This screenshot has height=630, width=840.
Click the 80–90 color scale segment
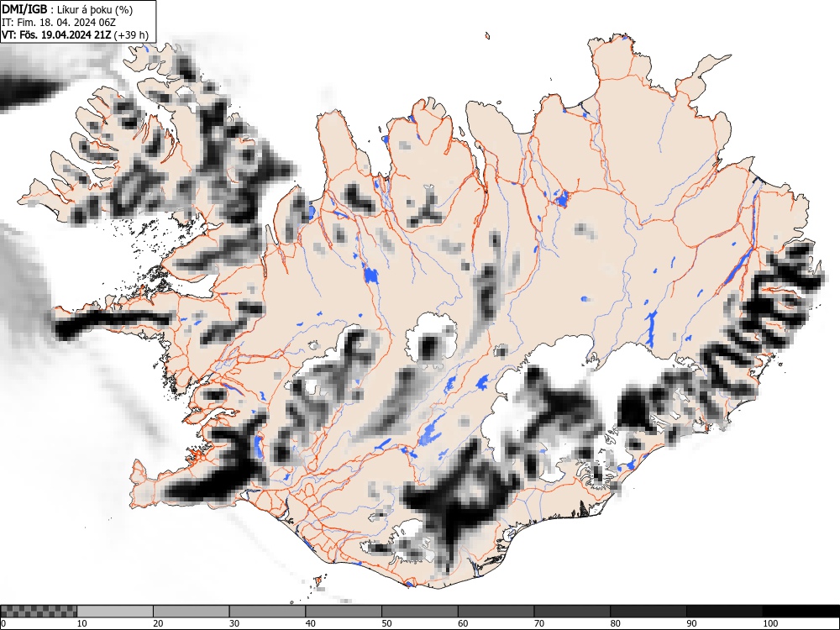pyautogui.click(x=648, y=612)
